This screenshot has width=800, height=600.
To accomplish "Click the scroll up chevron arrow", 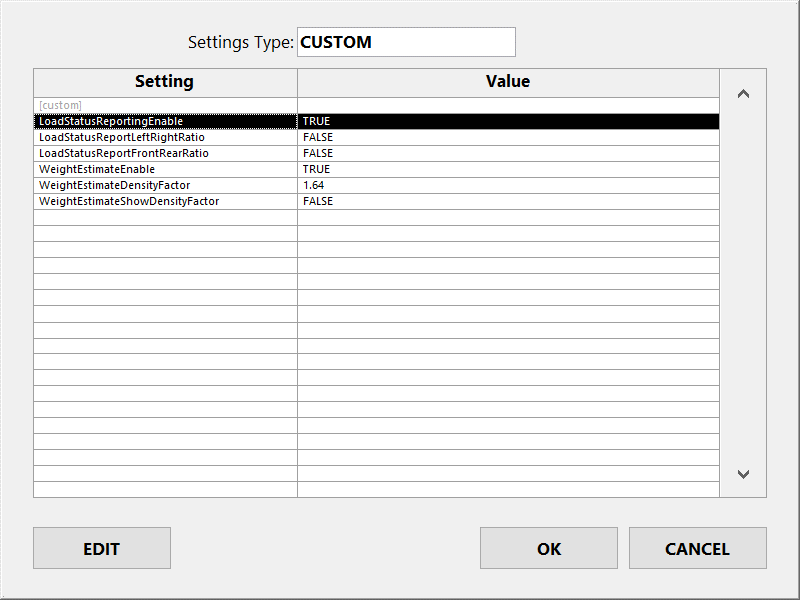I will point(743,94).
